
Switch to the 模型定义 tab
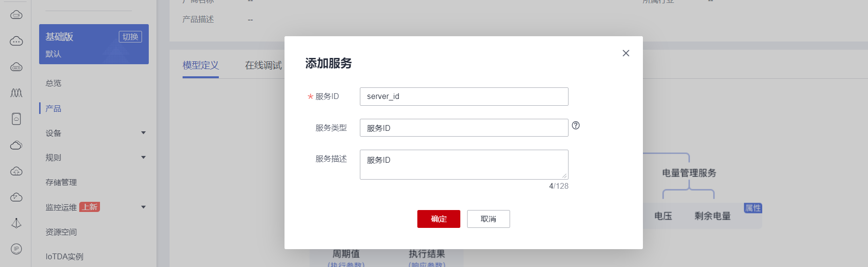coord(200,65)
